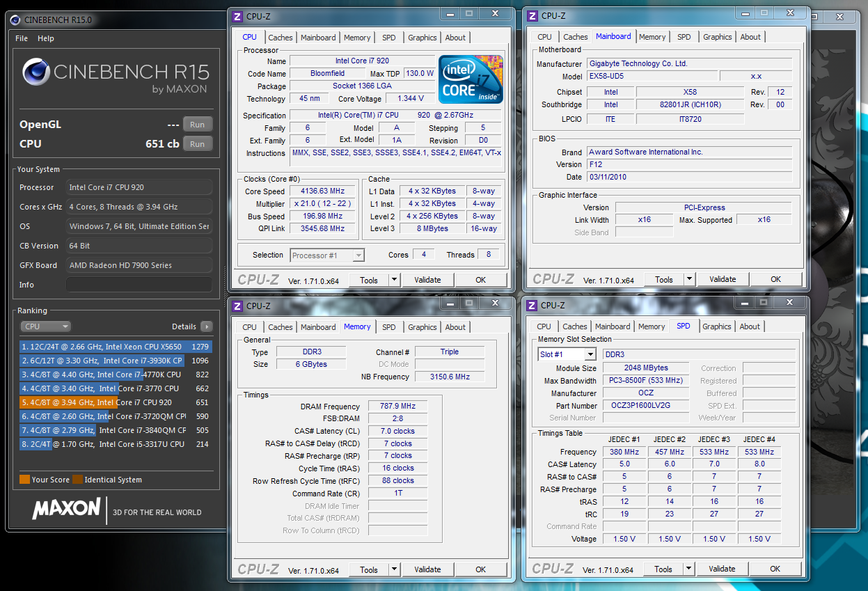Click the GFX Board AMD Radeon HD 7900 field
Image resolution: width=868 pixels, height=591 pixels.
point(139,265)
